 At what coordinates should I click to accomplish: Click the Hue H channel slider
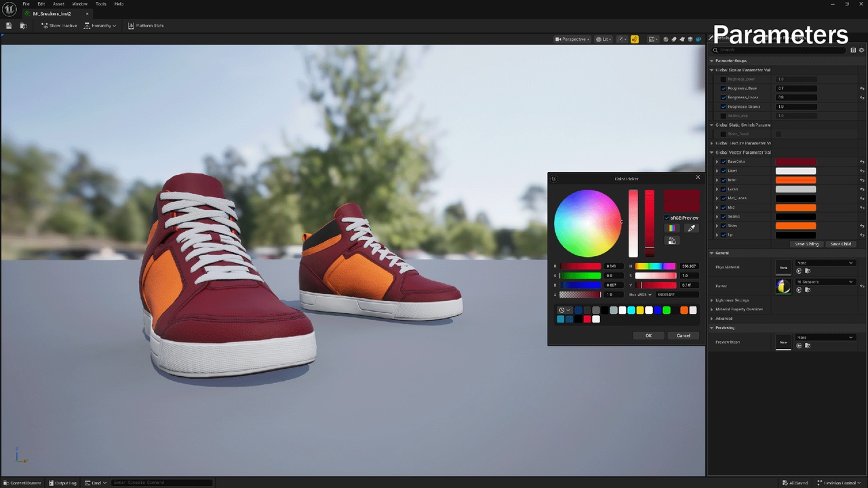pos(655,266)
